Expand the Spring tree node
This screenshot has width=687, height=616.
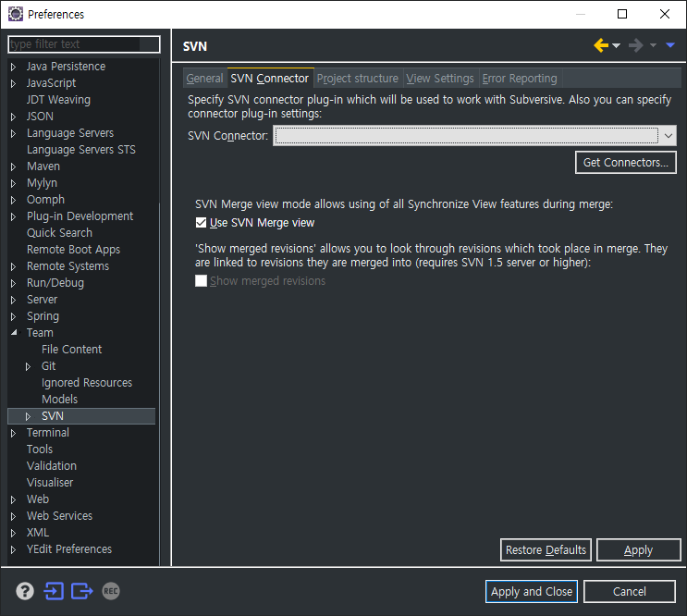click(x=13, y=316)
